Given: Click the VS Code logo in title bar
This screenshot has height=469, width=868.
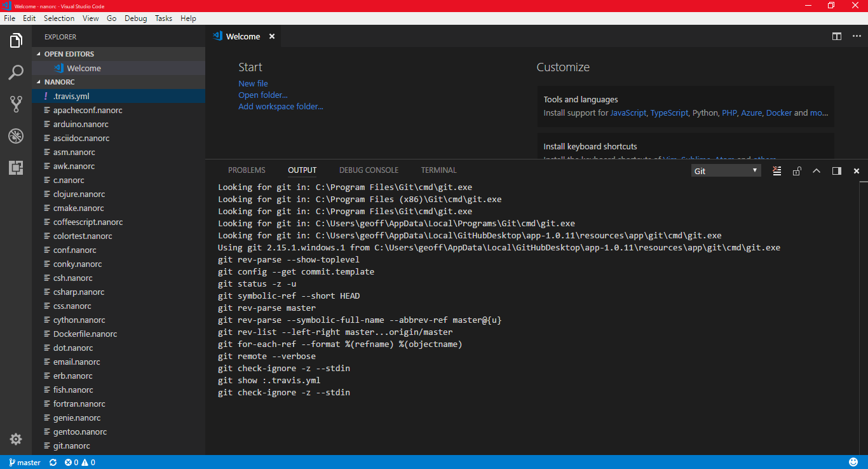Looking at the screenshot, I should [x=6, y=6].
